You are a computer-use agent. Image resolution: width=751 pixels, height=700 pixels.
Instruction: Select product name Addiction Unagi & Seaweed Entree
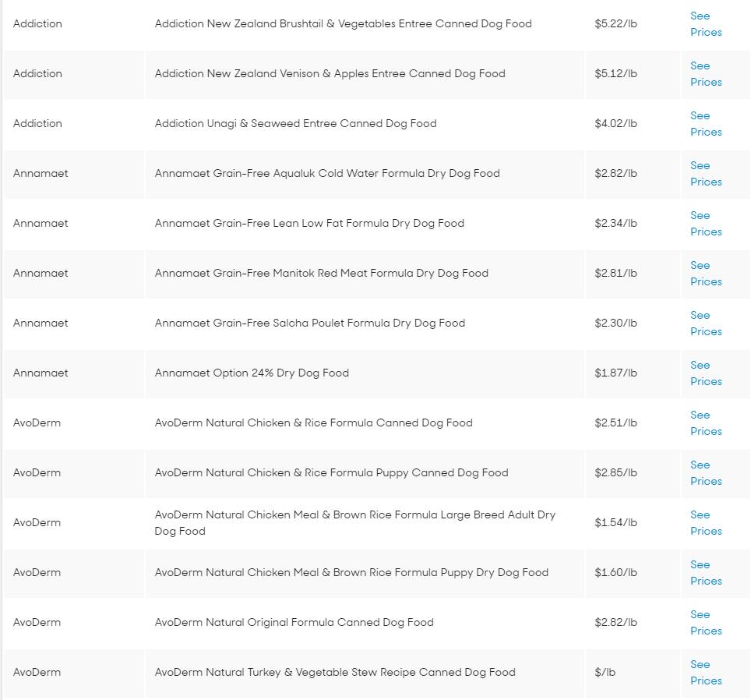(295, 123)
